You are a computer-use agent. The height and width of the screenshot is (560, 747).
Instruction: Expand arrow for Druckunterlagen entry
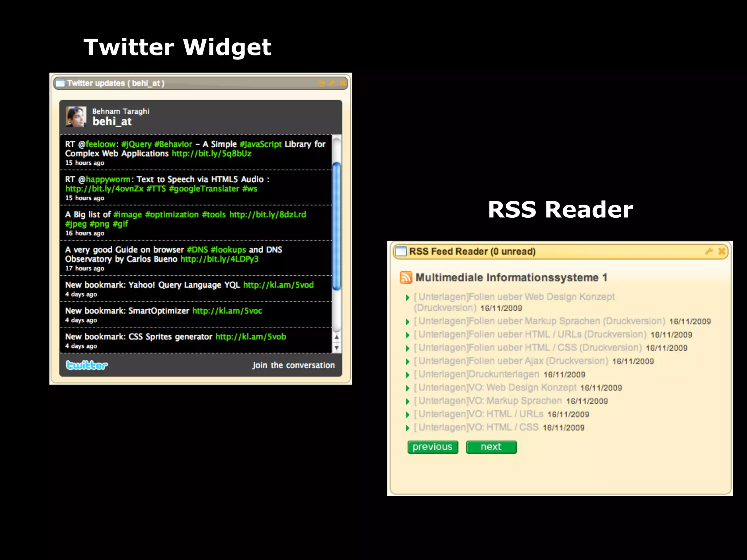pos(407,375)
